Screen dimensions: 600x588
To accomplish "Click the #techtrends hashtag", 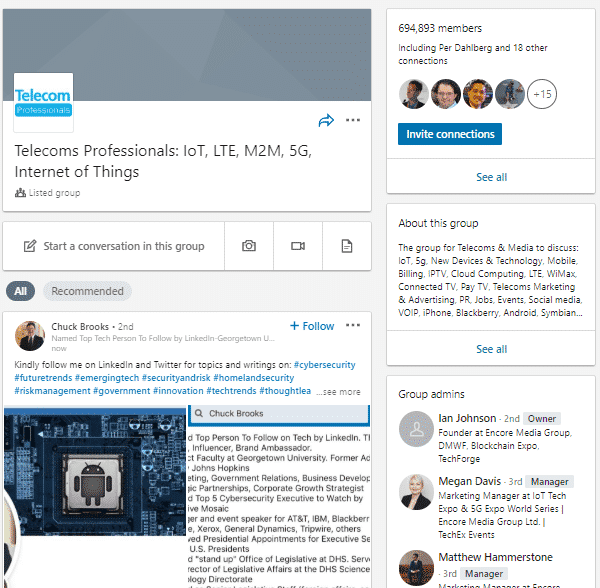I will [x=232, y=391].
